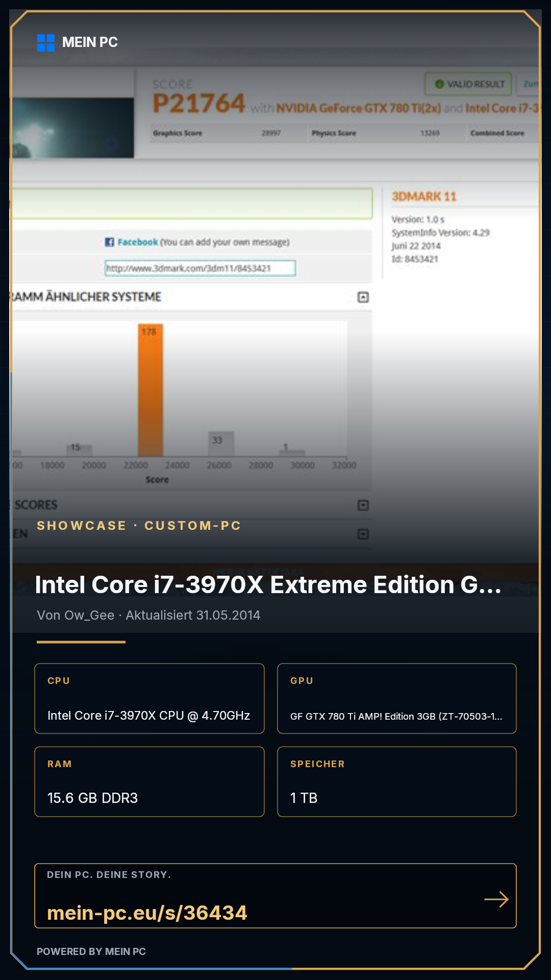The width and height of the screenshot is (551, 980).
Task: Click the Combined Score label
Action: (497, 133)
